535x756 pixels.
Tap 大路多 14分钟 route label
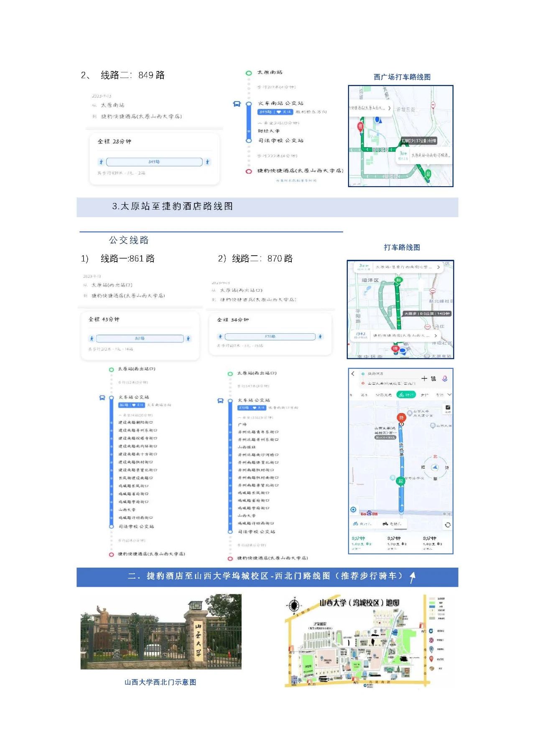pos(427,314)
